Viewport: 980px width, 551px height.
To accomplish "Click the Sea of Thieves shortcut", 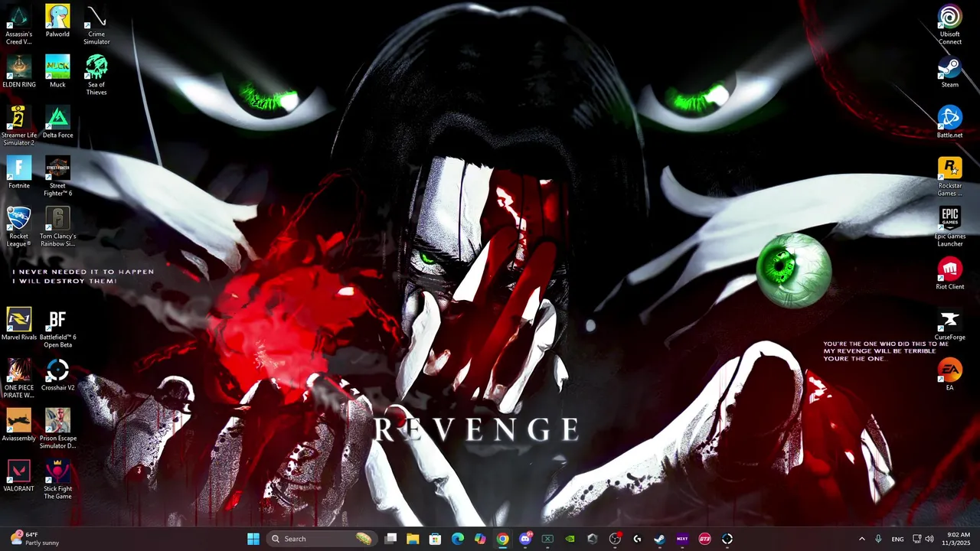I will pyautogui.click(x=96, y=75).
